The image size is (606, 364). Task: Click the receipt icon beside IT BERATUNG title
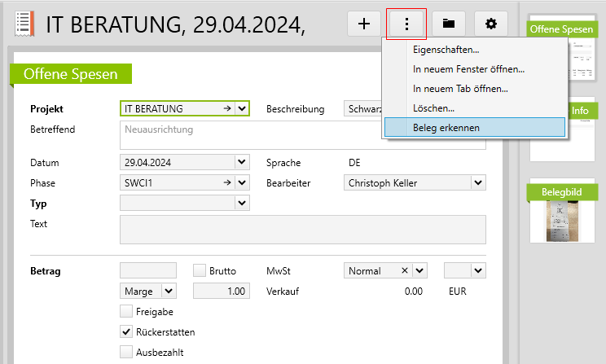point(25,24)
